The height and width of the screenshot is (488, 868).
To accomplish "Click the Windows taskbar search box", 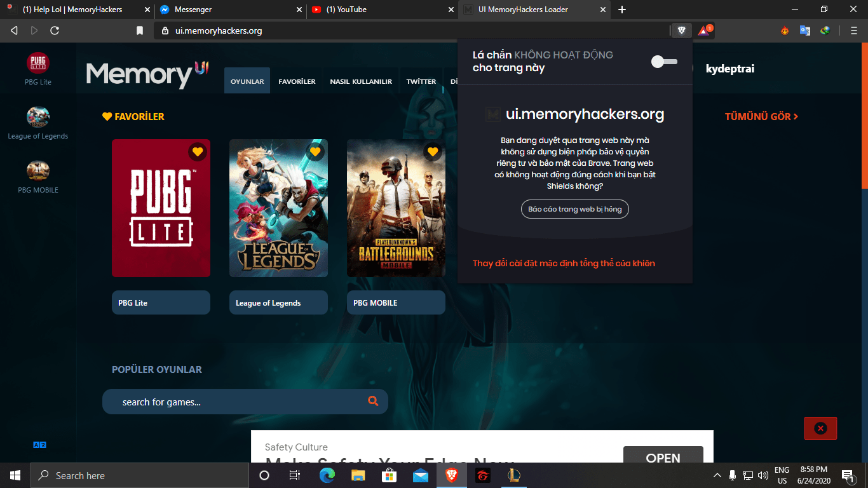I will [x=140, y=475].
